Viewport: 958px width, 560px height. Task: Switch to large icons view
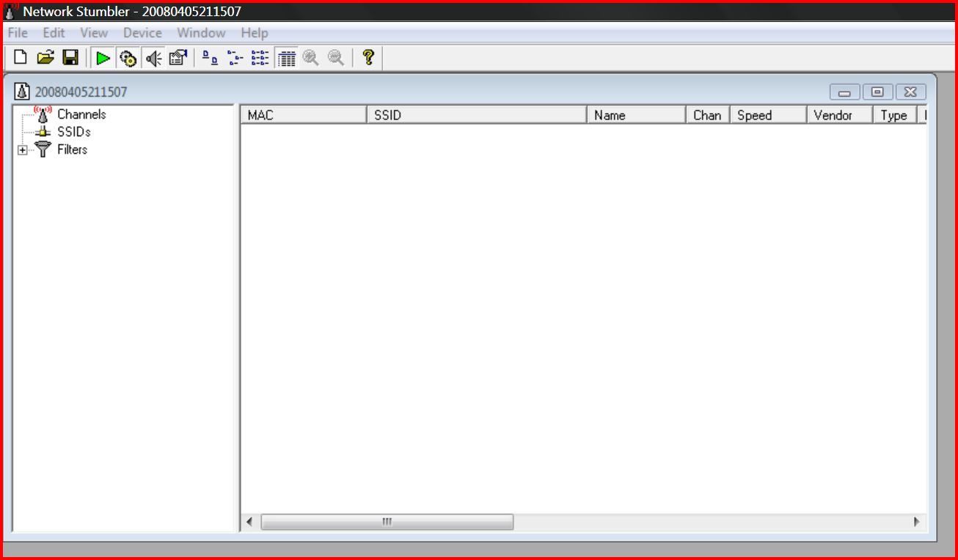tap(211, 58)
